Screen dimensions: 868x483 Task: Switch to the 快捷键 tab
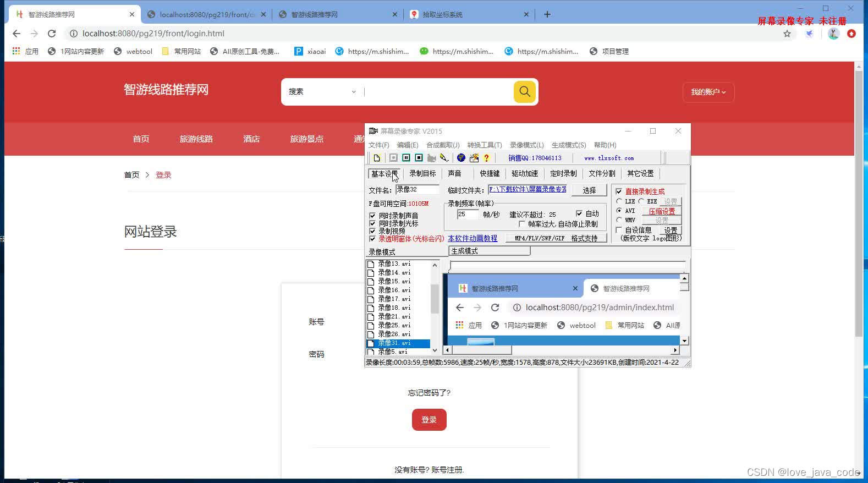tap(490, 173)
